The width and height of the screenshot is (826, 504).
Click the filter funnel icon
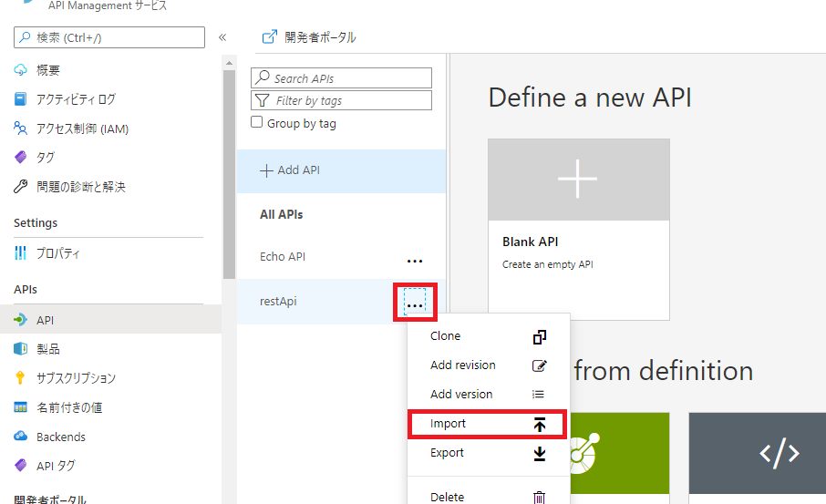pos(262,100)
